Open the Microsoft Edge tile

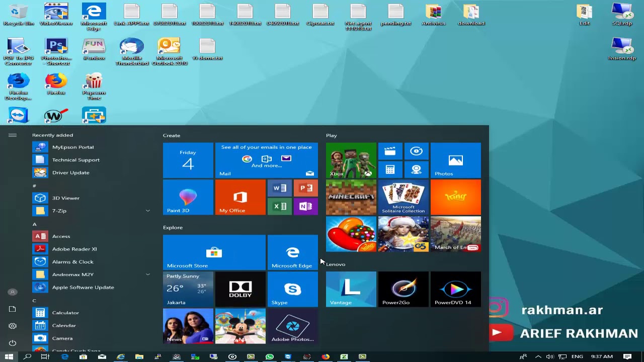click(292, 252)
